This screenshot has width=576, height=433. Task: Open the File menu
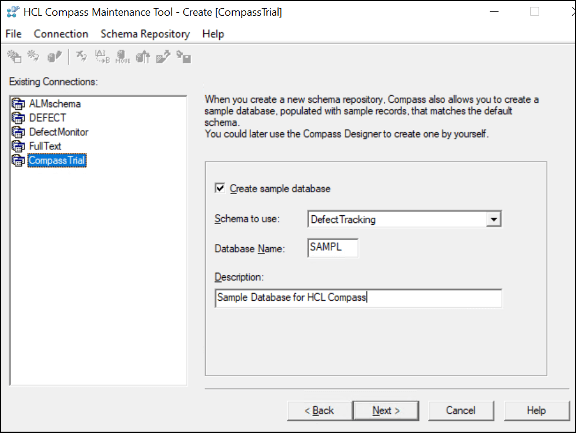(13, 34)
